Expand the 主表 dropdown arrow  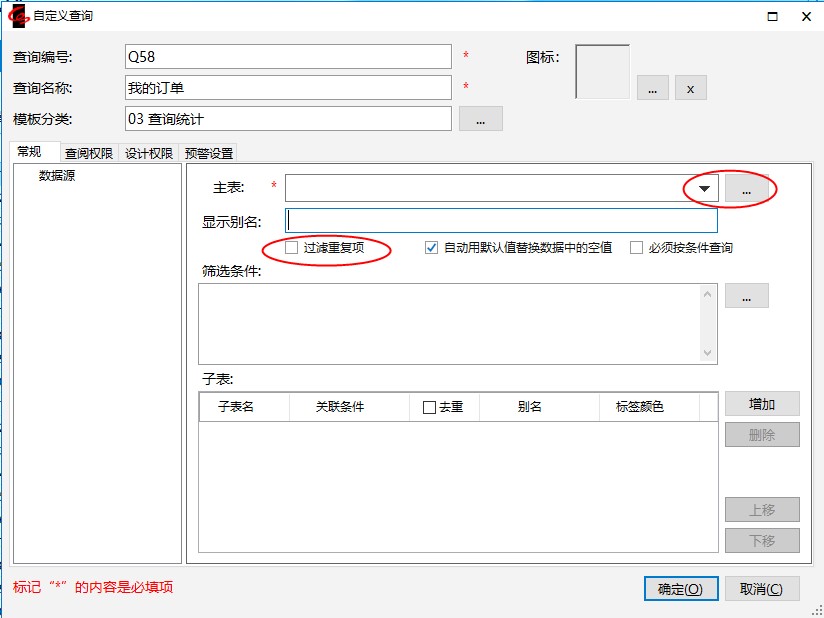(x=704, y=188)
